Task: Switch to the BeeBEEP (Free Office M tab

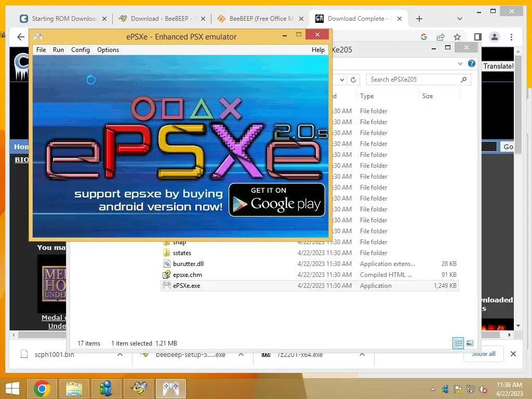Action: pyautogui.click(x=261, y=19)
